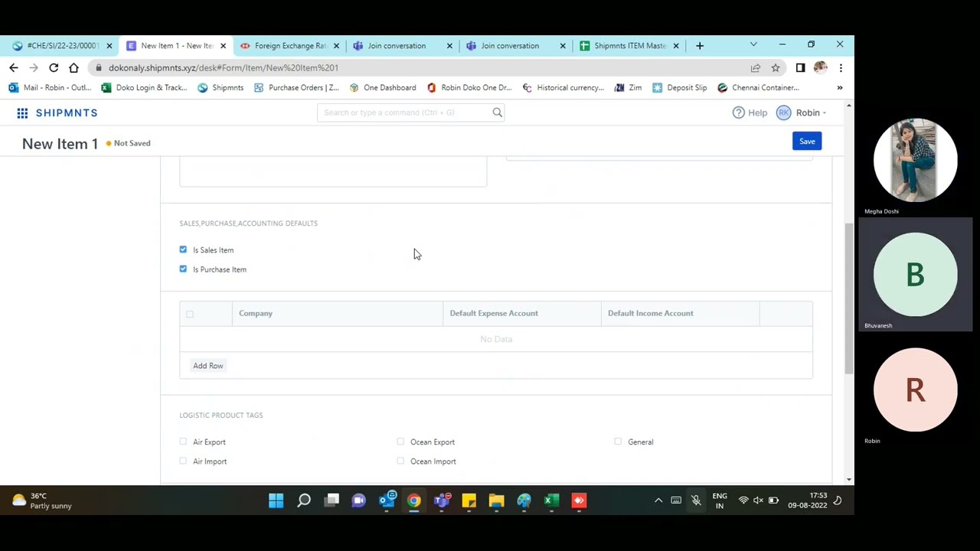The image size is (980, 551).
Task: Click the browser address bar URL
Action: point(224,67)
